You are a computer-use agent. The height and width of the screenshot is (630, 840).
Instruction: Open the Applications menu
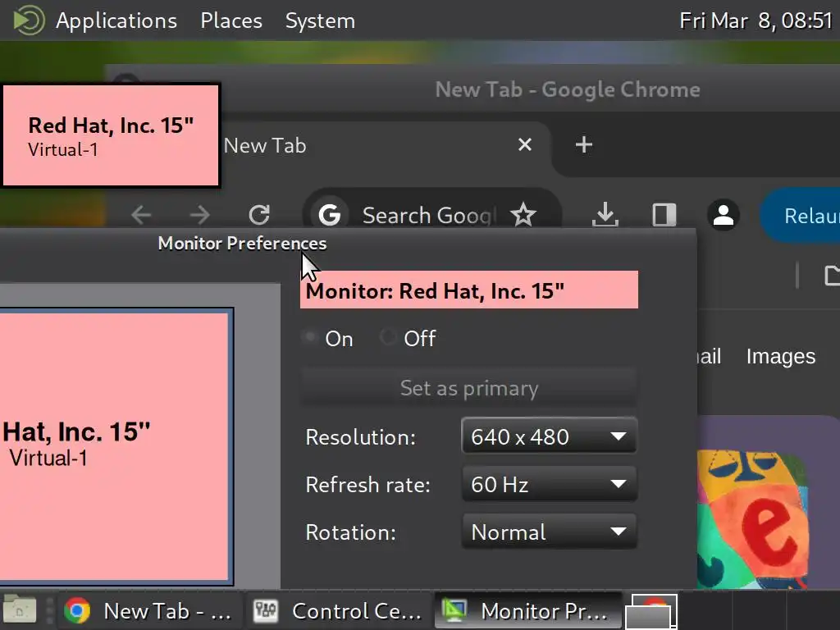[x=116, y=21]
